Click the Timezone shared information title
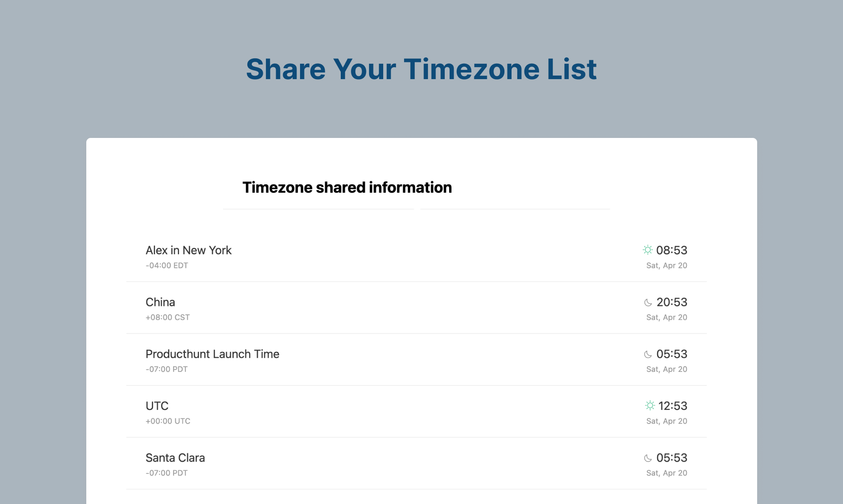This screenshot has height=504, width=843. 347,187
